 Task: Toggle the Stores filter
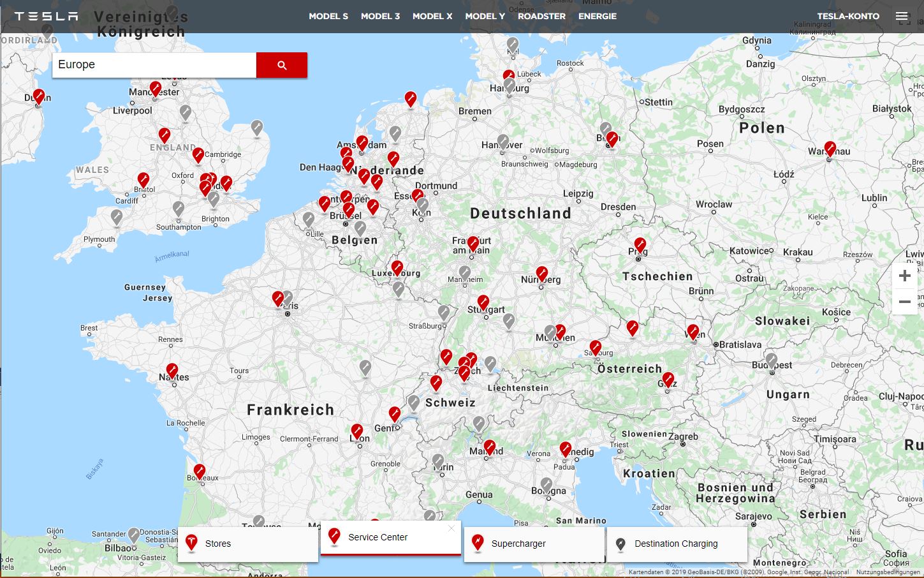click(x=248, y=544)
